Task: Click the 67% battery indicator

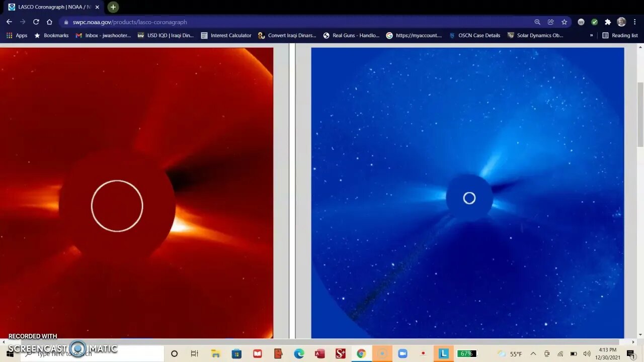Action: pyautogui.click(x=466, y=353)
